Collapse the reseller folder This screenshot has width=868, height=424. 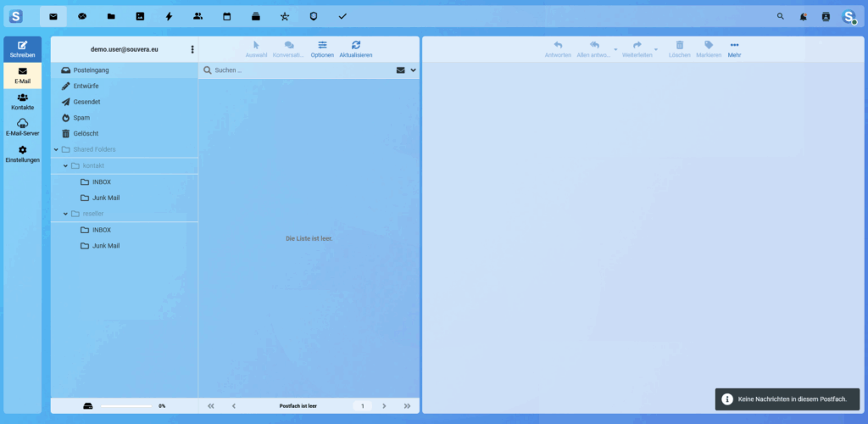65,214
